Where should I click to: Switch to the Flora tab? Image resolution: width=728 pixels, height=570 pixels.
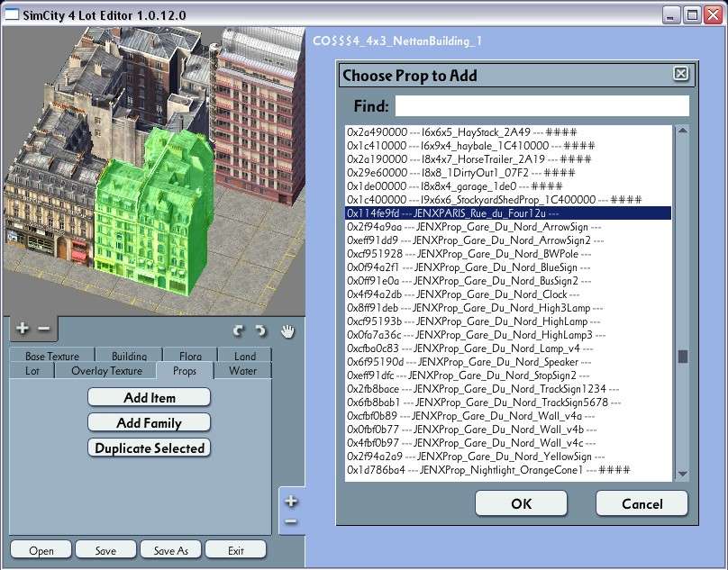[x=190, y=356]
